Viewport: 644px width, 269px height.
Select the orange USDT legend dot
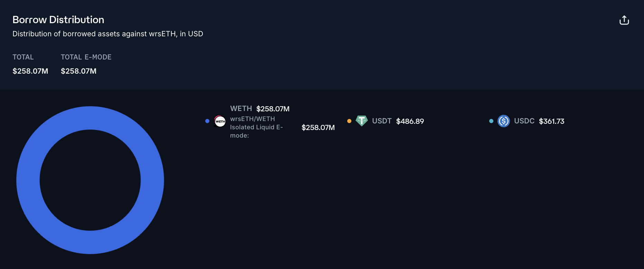349,121
